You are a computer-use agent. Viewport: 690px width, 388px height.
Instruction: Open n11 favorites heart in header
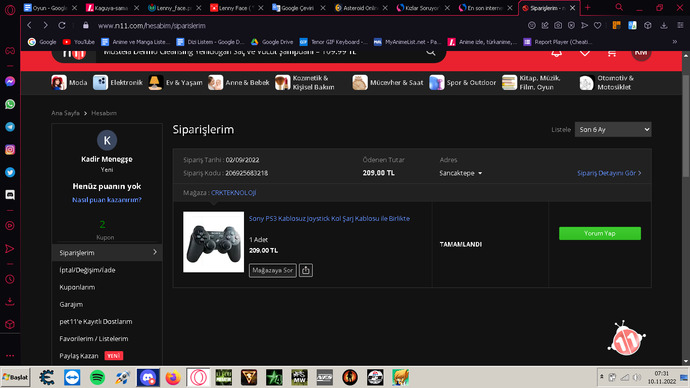[584, 54]
